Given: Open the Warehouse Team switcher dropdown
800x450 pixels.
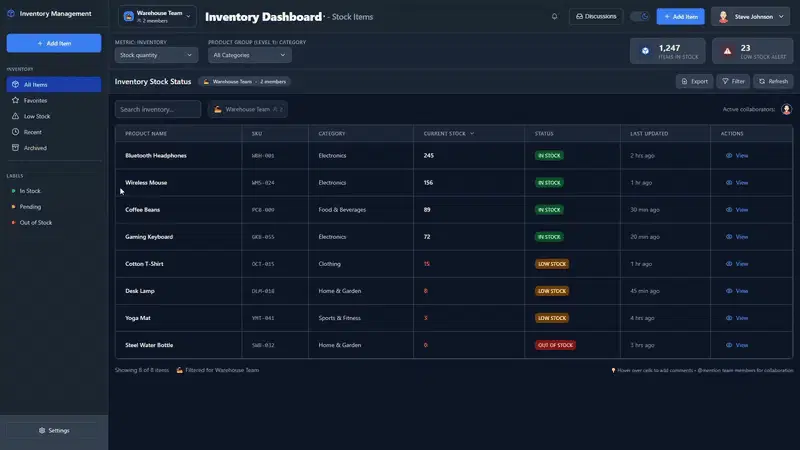Looking at the screenshot, I should click(157, 16).
